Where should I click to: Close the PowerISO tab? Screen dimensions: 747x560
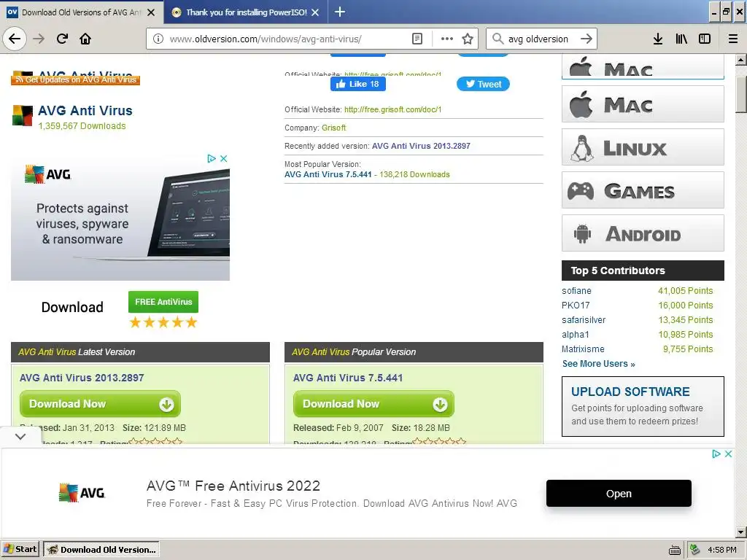[315, 12]
